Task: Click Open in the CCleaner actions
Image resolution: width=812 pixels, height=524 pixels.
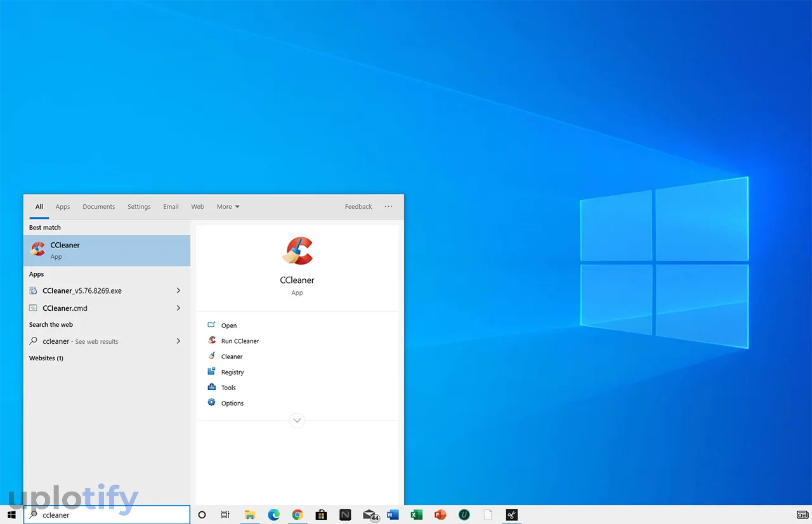Action: coord(229,325)
